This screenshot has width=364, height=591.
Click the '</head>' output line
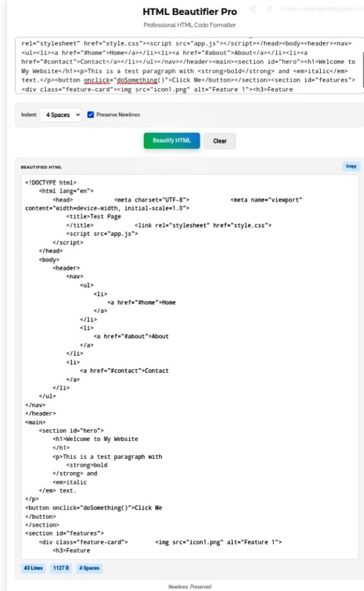51,250
